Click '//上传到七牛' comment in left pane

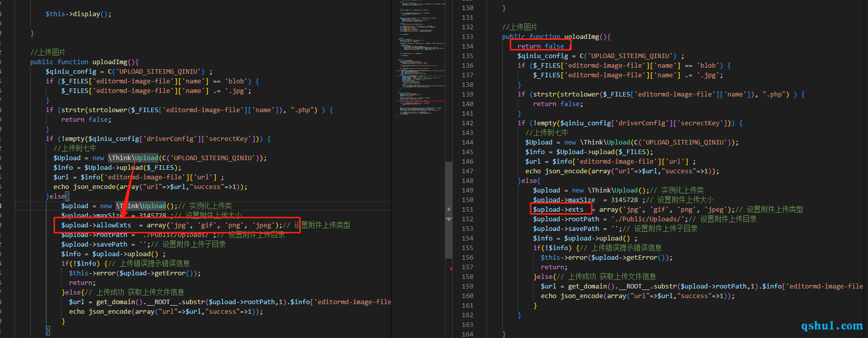coord(75,148)
